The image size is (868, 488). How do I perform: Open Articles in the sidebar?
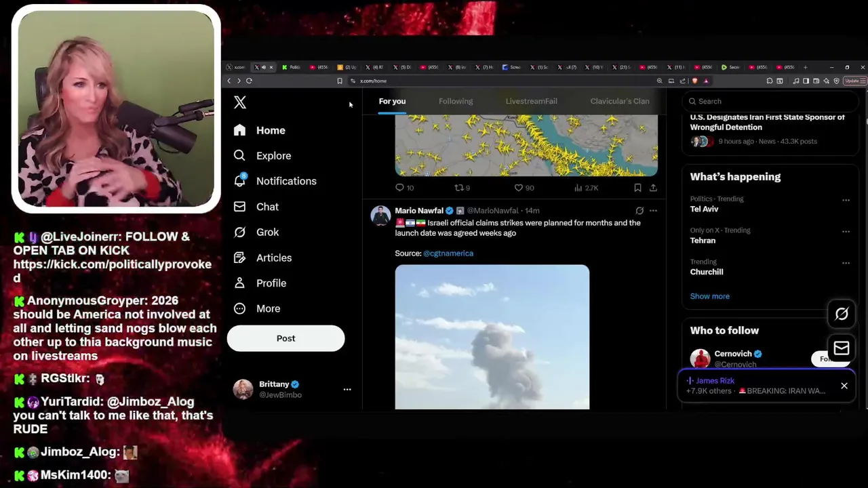tap(263, 258)
